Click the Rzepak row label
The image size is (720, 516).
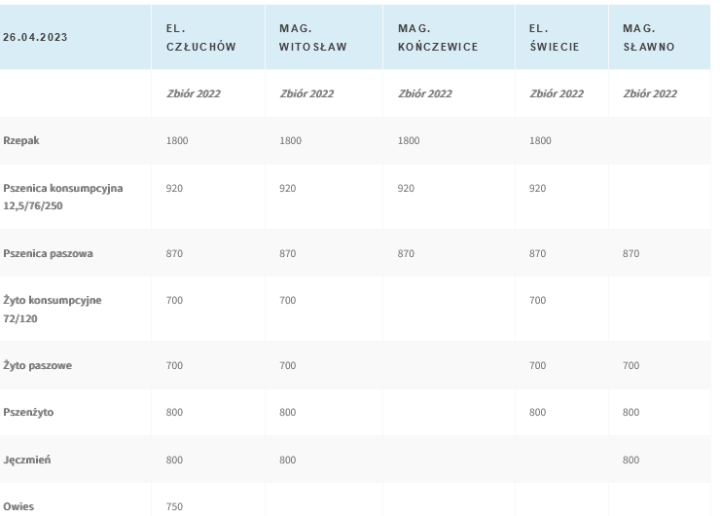[20, 140]
